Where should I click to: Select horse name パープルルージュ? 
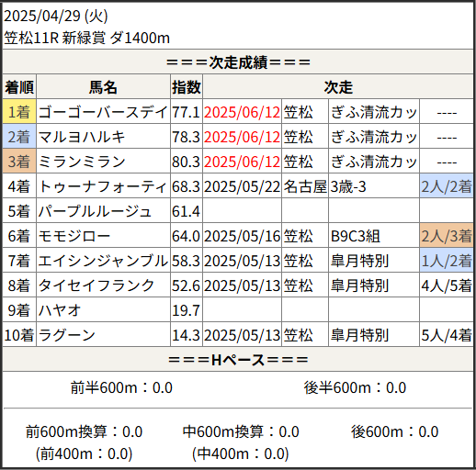click(95, 210)
